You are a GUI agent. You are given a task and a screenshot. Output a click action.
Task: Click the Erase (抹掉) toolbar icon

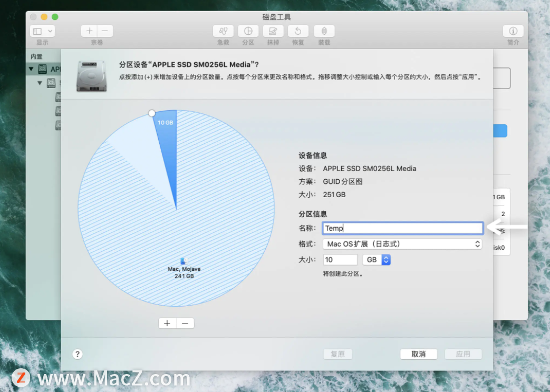[x=273, y=31]
